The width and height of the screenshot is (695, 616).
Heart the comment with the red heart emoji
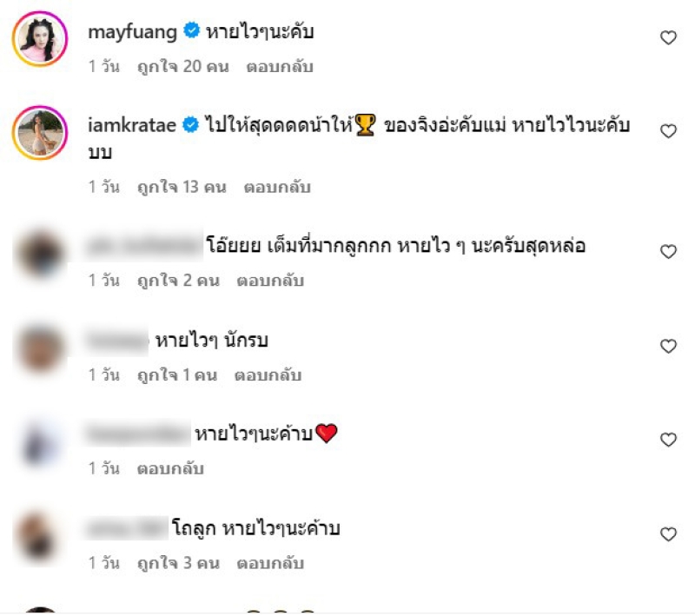point(668,440)
